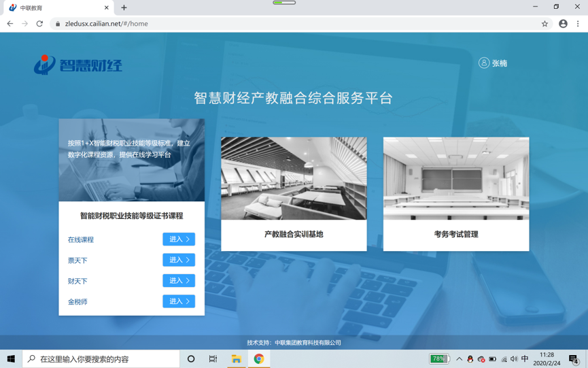The image size is (588, 368).
Task: Enter the 在线课程 section
Action: pos(179,239)
